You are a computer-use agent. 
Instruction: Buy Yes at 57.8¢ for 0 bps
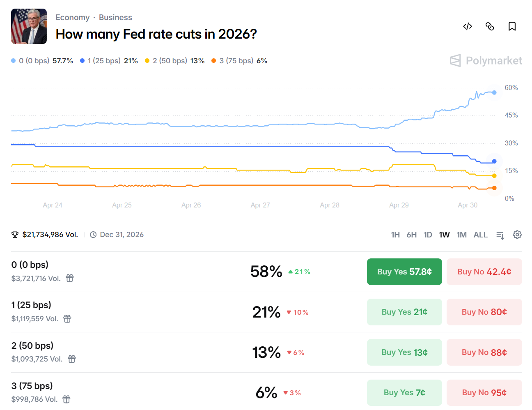tap(404, 272)
